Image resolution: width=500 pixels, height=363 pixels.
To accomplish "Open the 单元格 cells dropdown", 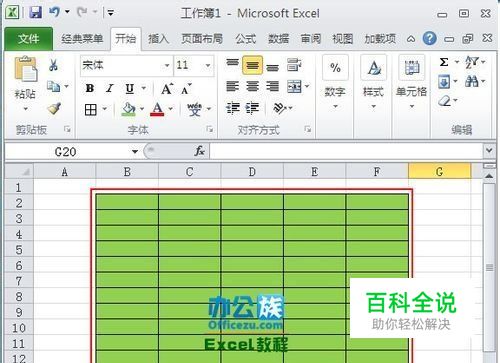I will [412, 107].
